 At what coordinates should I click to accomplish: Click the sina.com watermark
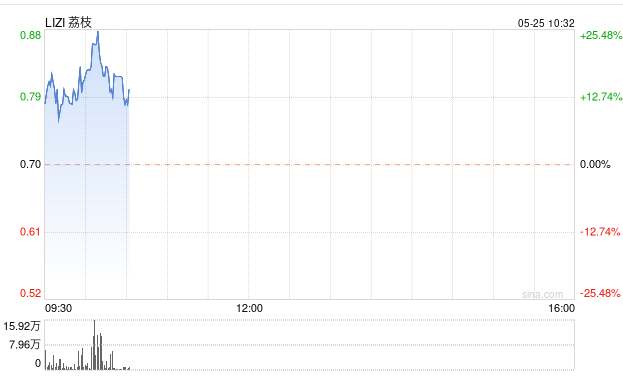coord(542,294)
